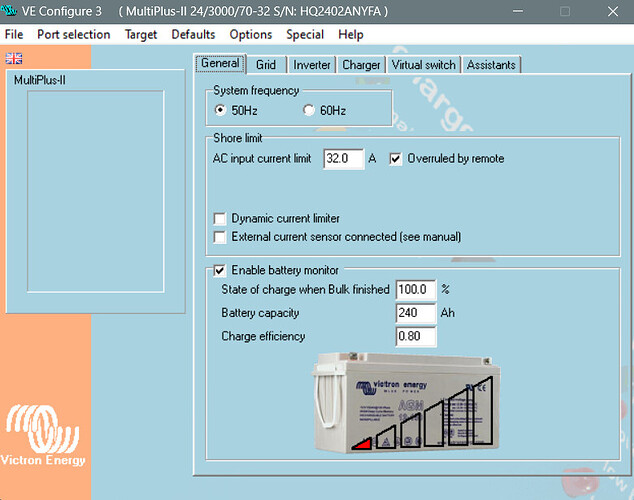Viewport: 634px width, 500px height.
Task: Close the VE Configure window
Action: click(x=613, y=11)
